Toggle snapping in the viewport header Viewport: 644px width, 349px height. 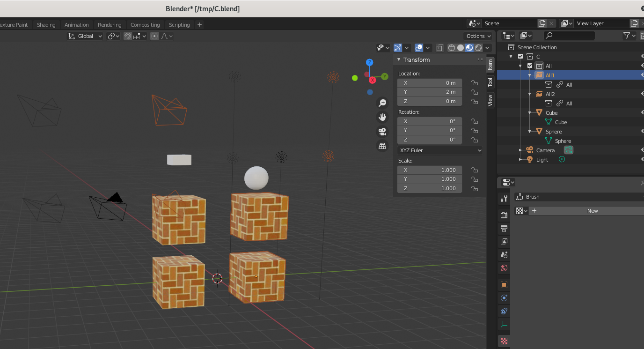[127, 36]
